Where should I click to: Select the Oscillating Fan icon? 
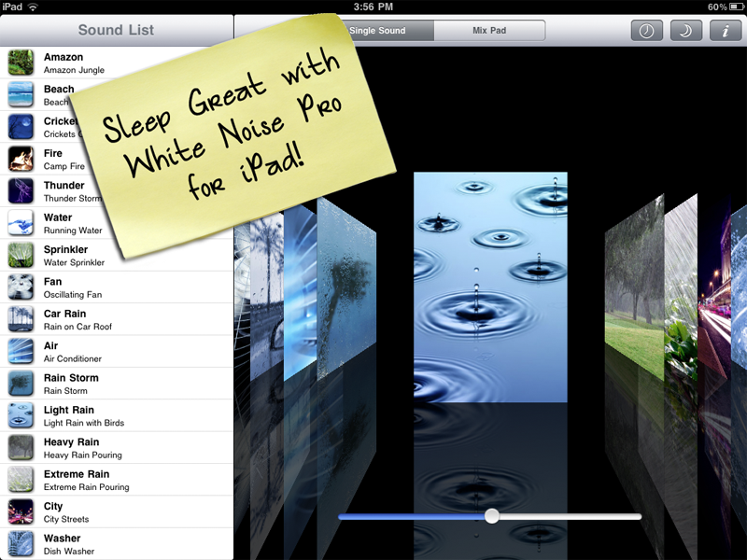point(21,287)
